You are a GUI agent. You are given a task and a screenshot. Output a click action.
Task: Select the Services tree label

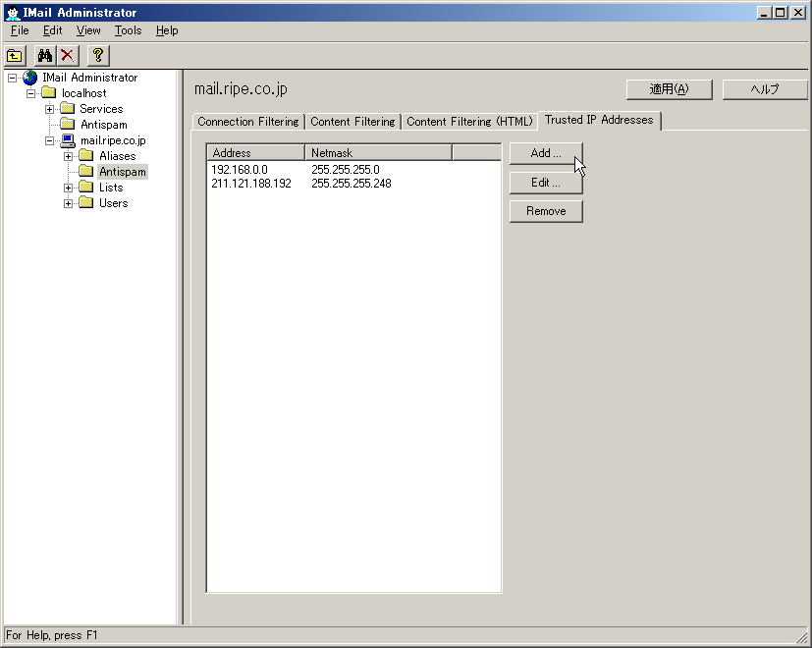tap(101, 109)
